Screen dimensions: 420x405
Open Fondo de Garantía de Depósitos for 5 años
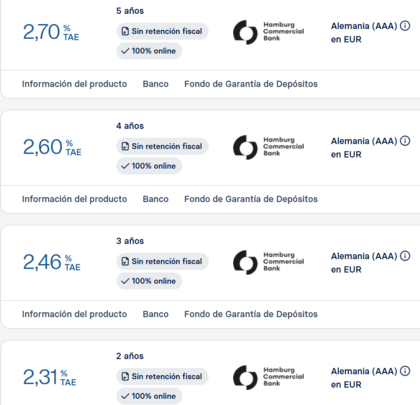251,84
